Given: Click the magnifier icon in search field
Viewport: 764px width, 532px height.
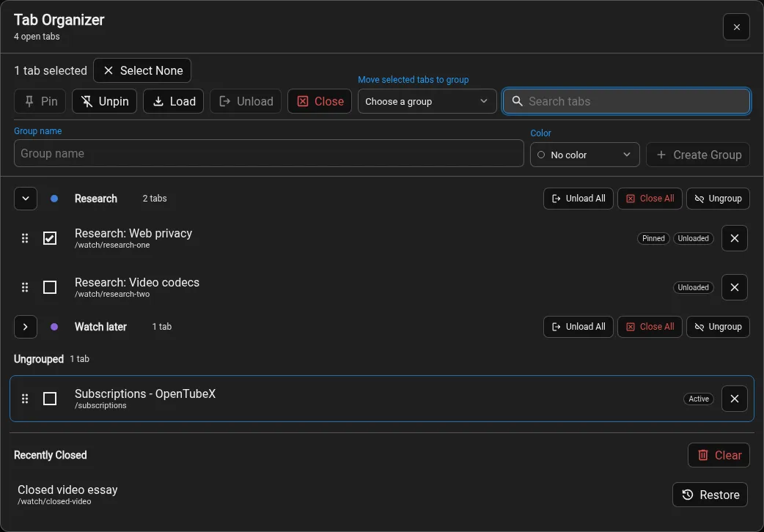Looking at the screenshot, I should coord(518,101).
